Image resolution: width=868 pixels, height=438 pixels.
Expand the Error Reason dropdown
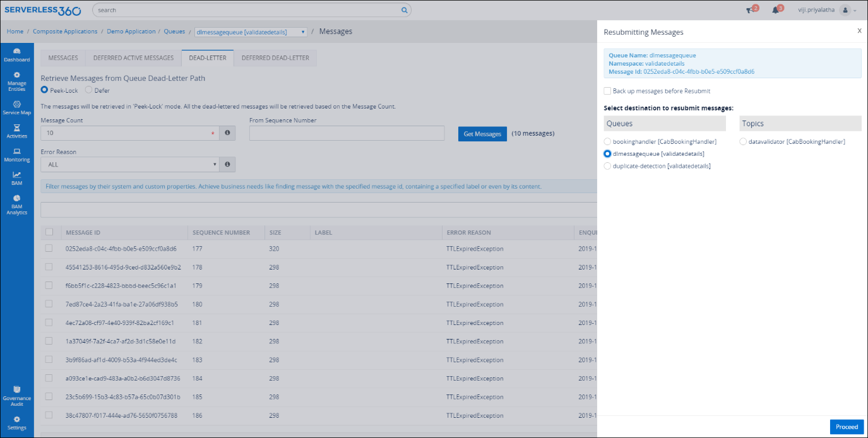[x=129, y=165]
